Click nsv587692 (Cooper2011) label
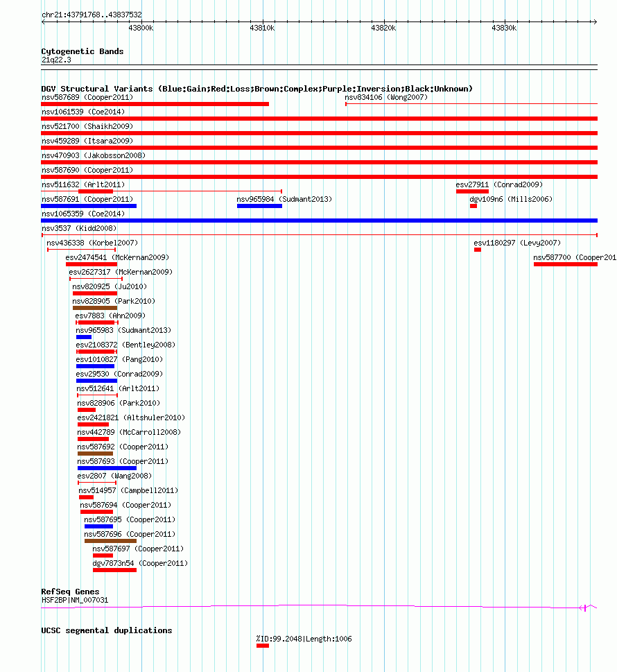Screen dimensions: 617x672 point(123,447)
